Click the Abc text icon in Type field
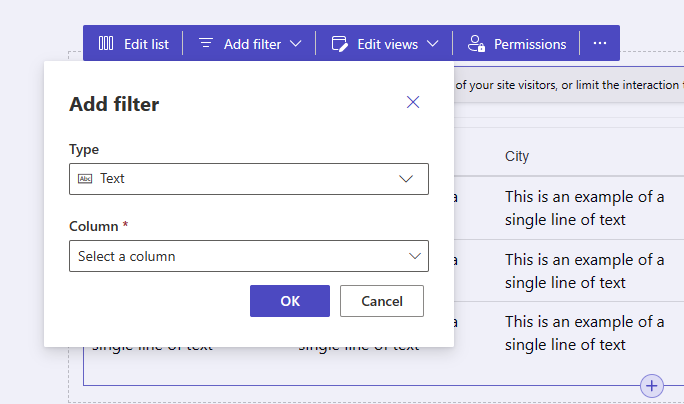Image resolution: width=684 pixels, height=404 pixels. [85, 179]
